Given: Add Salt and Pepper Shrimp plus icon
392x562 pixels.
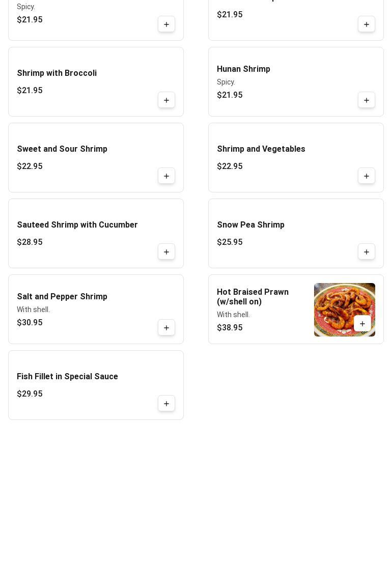Looking at the screenshot, I should coord(166,328).
